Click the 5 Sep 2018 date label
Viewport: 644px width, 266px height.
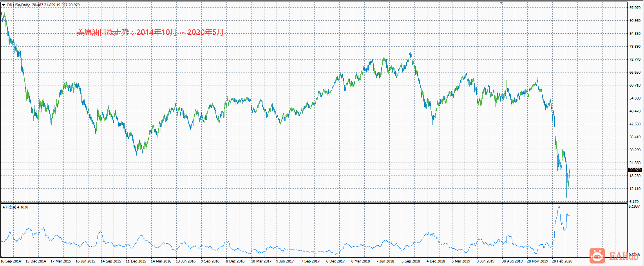coord(411,261)
